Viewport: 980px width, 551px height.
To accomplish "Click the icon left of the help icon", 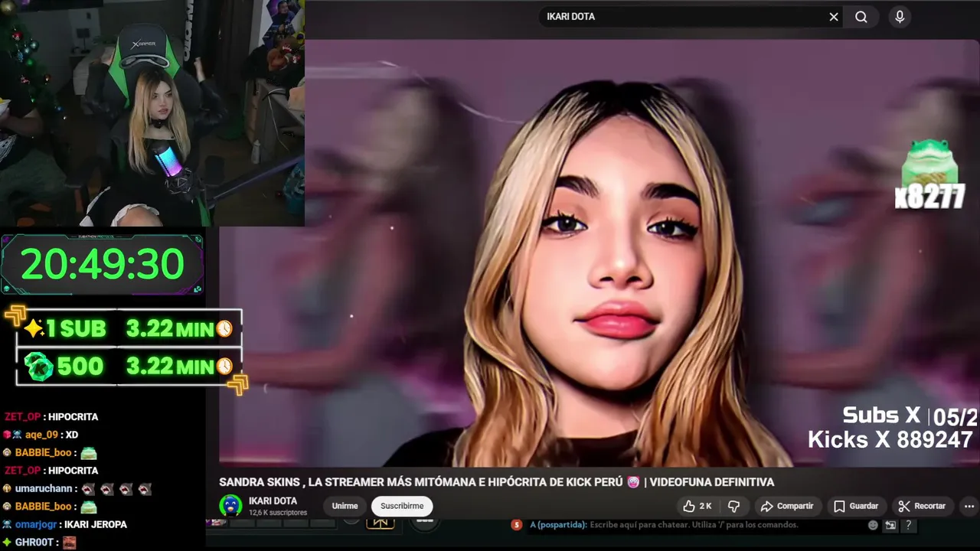I will click(890, 525).
